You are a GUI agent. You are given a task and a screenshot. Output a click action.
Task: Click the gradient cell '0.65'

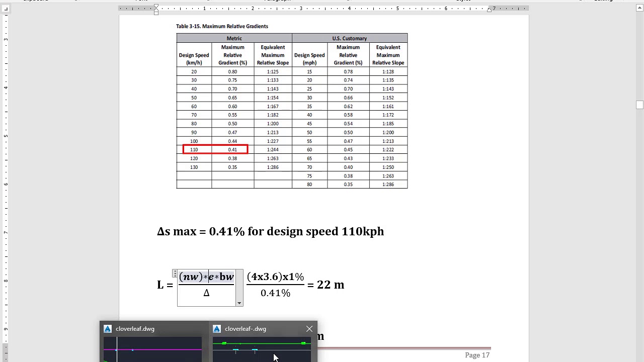pos(232,98)
